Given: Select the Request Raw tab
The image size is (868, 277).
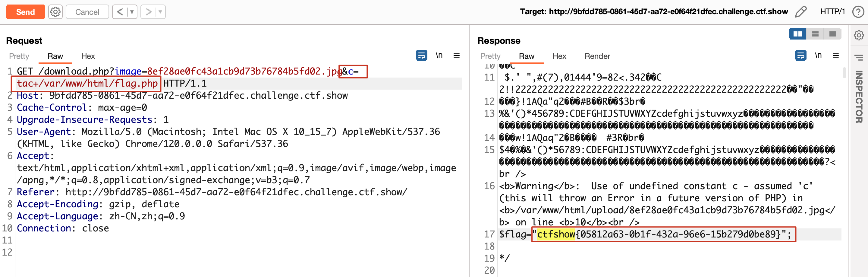Looking at the screenshot, I should [55, 56].
